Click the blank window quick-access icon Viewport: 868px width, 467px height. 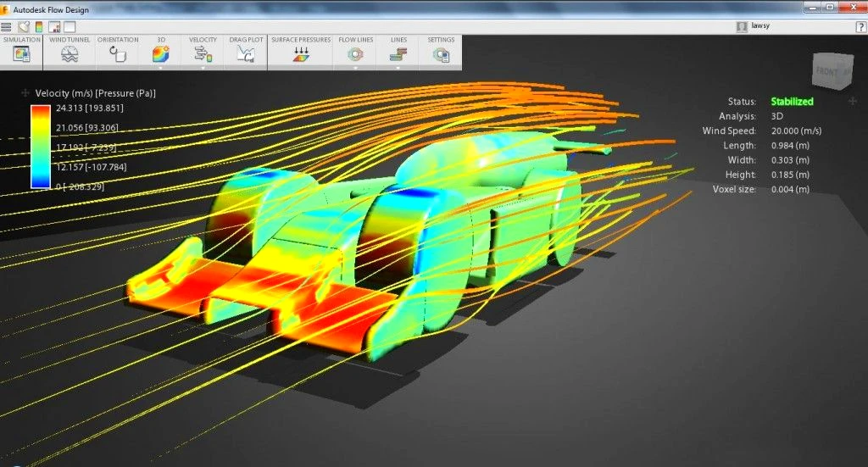click(x=70, y=26)
